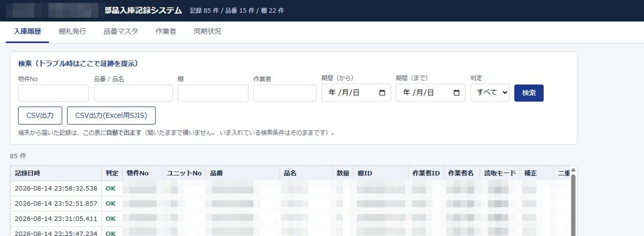Click OK status in the 23:58:32.538 row
The width and height of the screenshot is (644, 236).
pos(111,189)
